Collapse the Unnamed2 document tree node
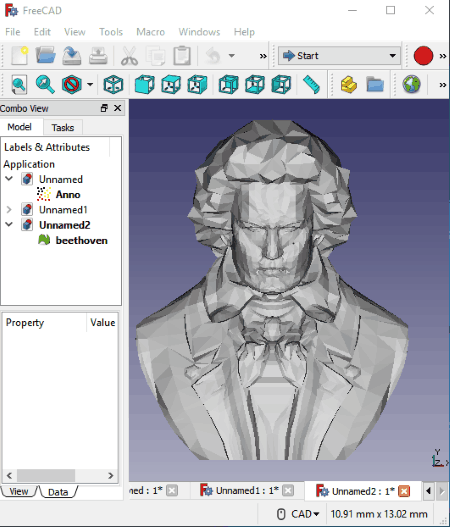450x527 pixels. point(9,225)
